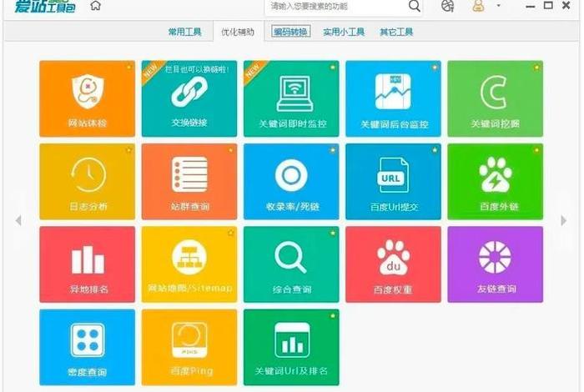584x392 pixels.
Task: Maximize the toolkit window
Action: pyautogui.click(x=548, y=5)
